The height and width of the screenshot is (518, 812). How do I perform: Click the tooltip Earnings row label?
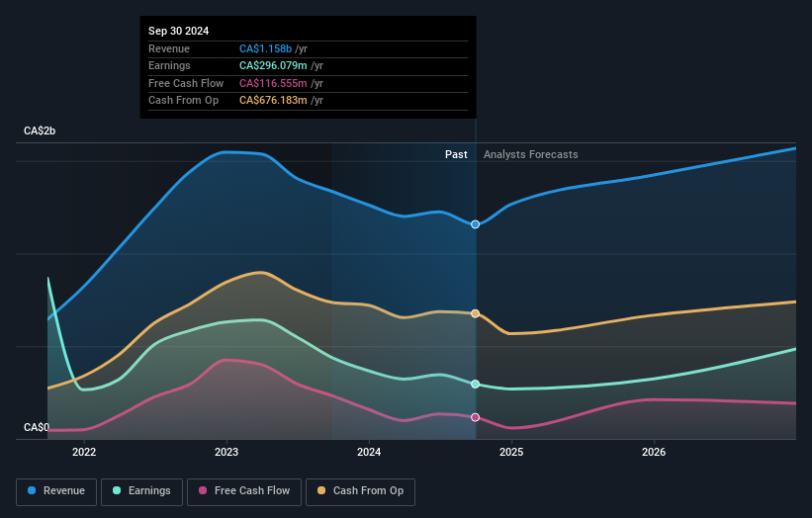pos(169,65)
